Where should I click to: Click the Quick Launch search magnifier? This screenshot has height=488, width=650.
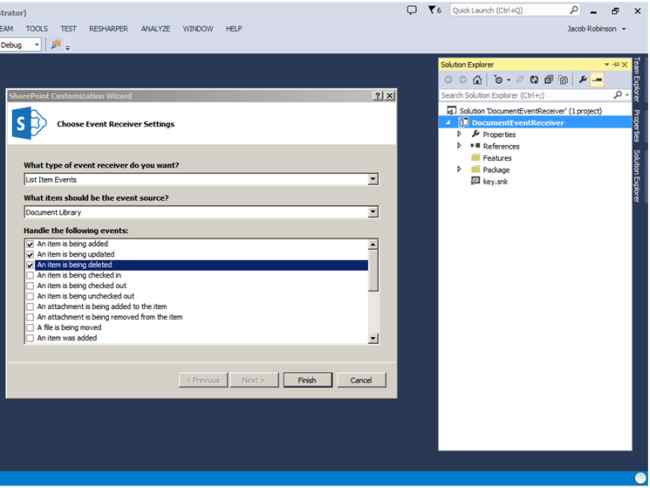pos(574,10)
